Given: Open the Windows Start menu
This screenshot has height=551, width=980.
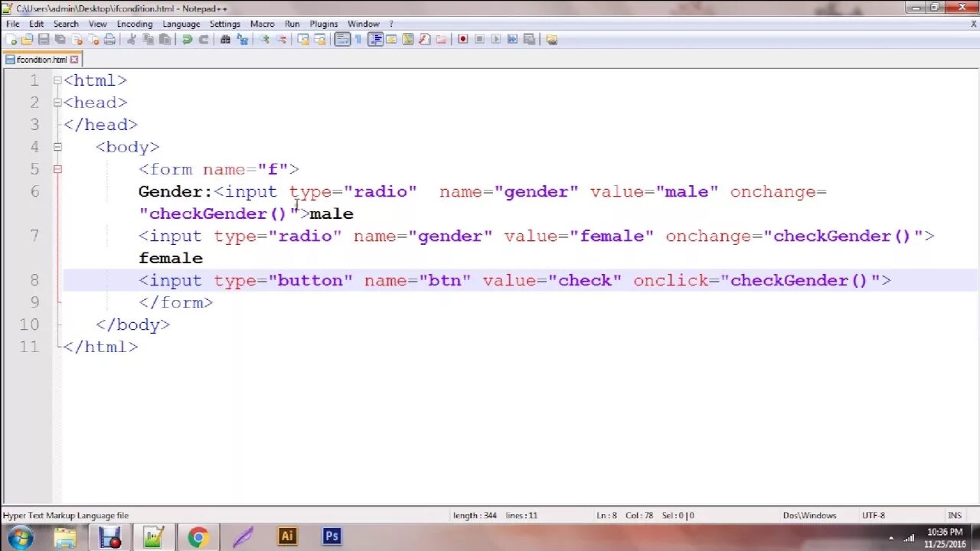Looking at the screenshot, I should tap(20, 537).
